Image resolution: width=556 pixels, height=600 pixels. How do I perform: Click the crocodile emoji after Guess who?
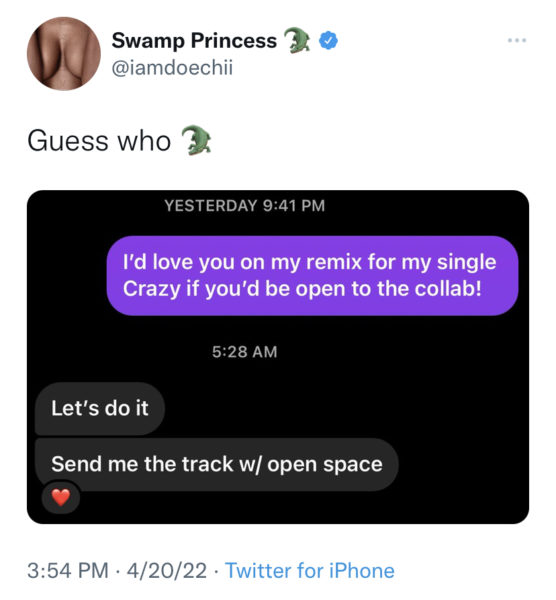pyautogui.click(x=196, y=140)
